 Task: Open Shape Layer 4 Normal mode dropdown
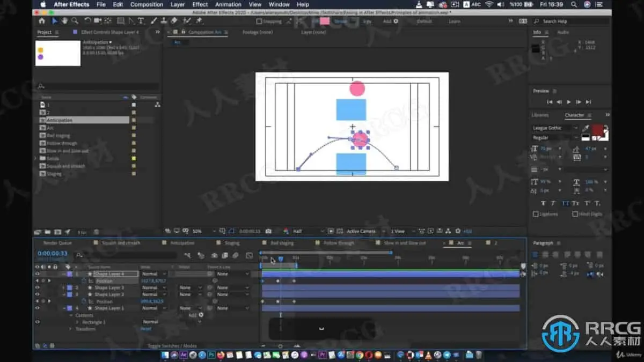155,274
